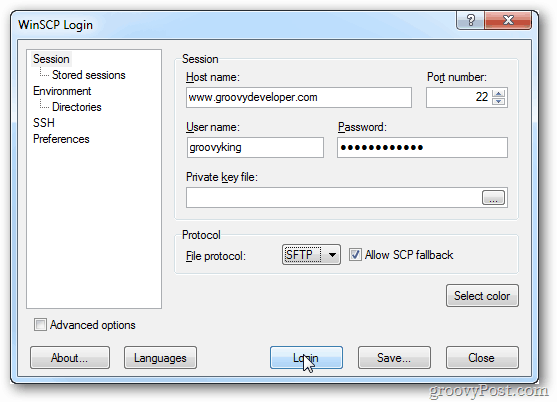The image size is (557, 402).
Task: Open Preferences in the tree
Action: coord(61,139)
